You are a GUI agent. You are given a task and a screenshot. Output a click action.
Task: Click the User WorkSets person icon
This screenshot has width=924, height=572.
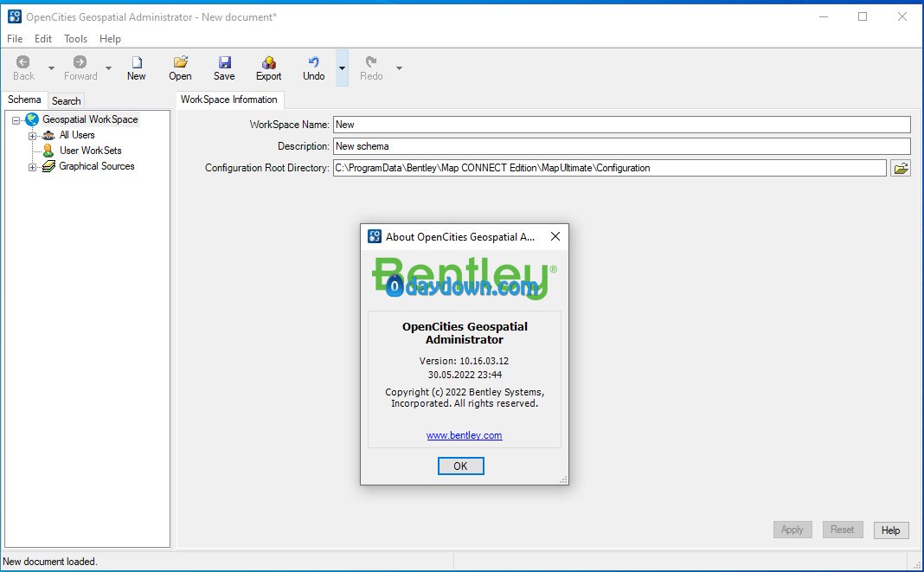pyautogui.click(x=48, y=151)
